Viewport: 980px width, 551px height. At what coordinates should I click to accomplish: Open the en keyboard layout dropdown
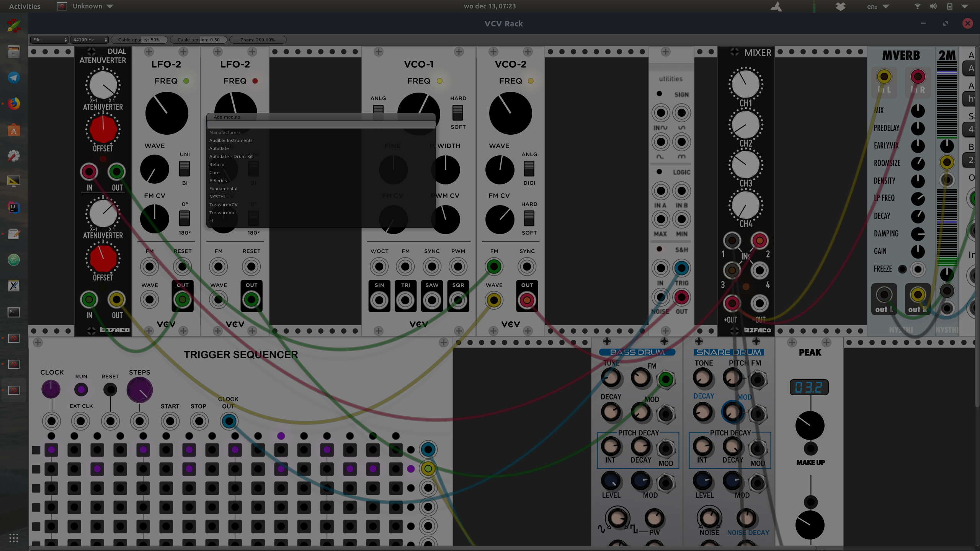[x=878, y=7]
